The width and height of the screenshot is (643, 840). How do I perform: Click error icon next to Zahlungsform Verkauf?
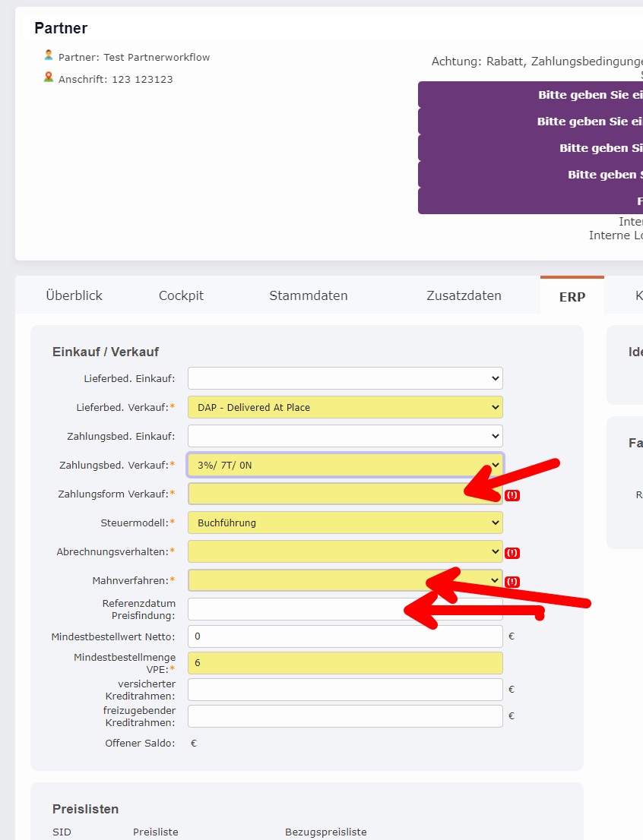pos(512,495)
